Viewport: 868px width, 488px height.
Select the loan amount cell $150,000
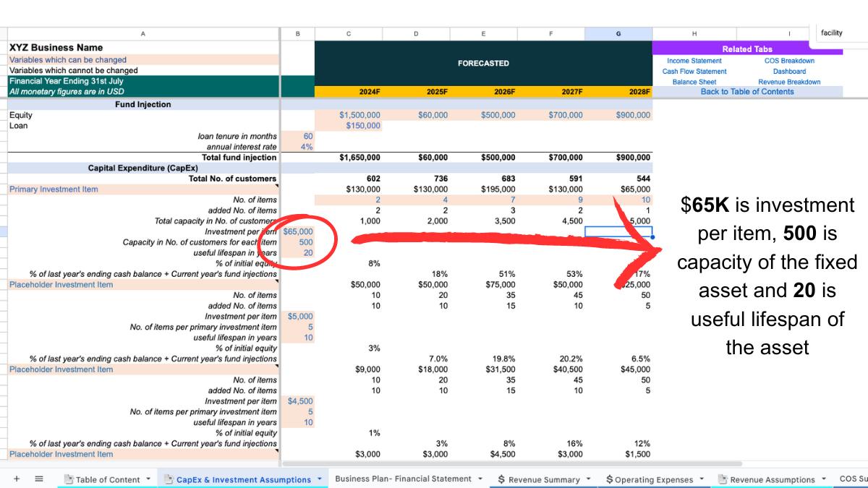coord(349,126)
